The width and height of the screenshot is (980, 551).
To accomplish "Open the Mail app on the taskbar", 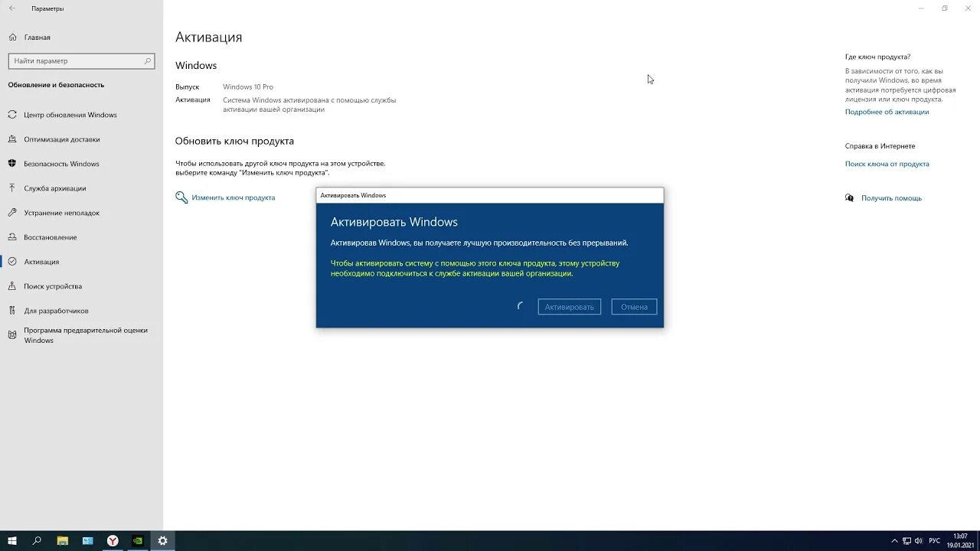I will (87, 540).
